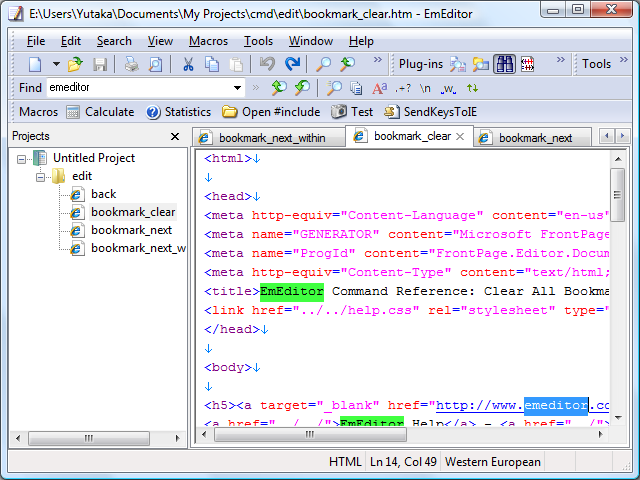The width and height of the screenshot is (640, 480).
Task: Toggle Whole Words option (w)
Action: pyautogui.click(x=448, y=89)
